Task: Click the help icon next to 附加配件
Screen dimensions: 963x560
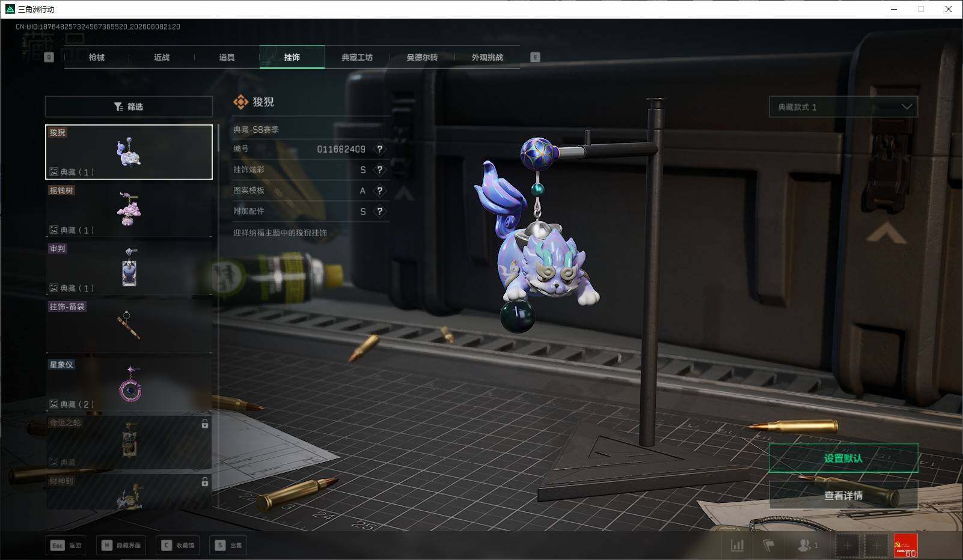Action: point(379,212)
